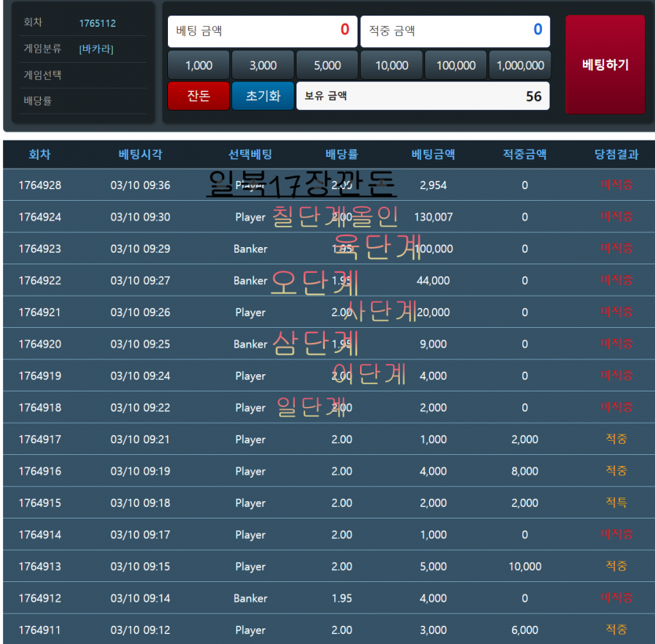This screenshot has height=644, width=655.
Task: Reset the bet with 초기화 button
Action: click(x=263, y=96)
